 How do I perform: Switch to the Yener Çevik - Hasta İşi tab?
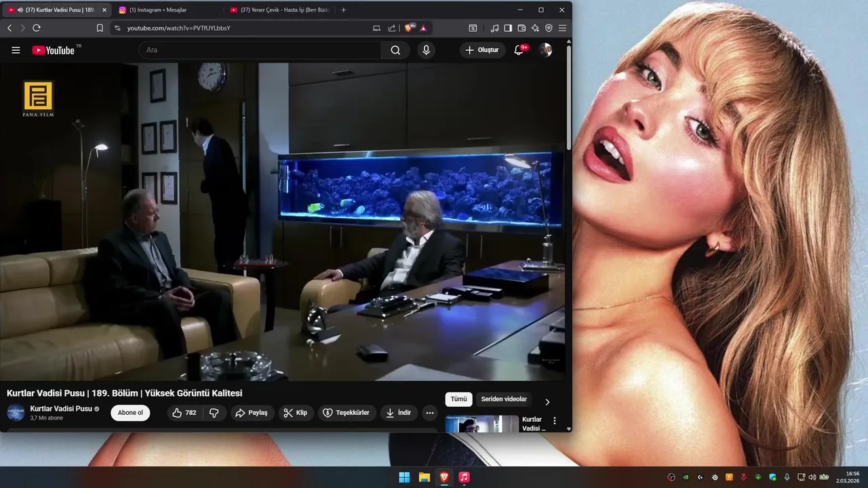click(279, 10)
